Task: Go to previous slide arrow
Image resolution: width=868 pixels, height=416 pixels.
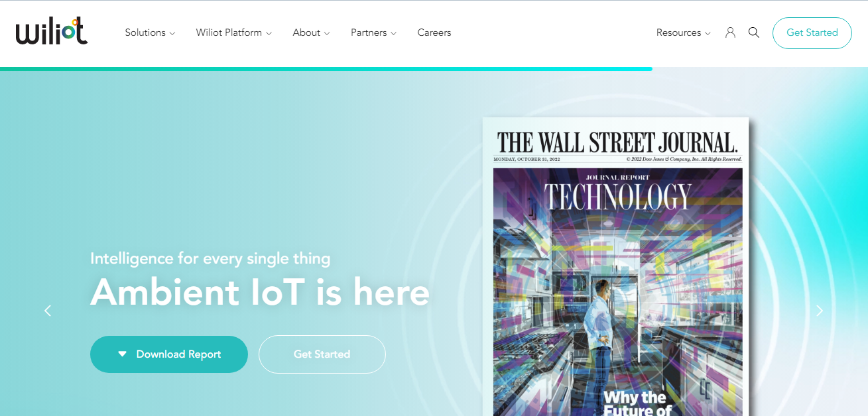Action: pos(48,310)
